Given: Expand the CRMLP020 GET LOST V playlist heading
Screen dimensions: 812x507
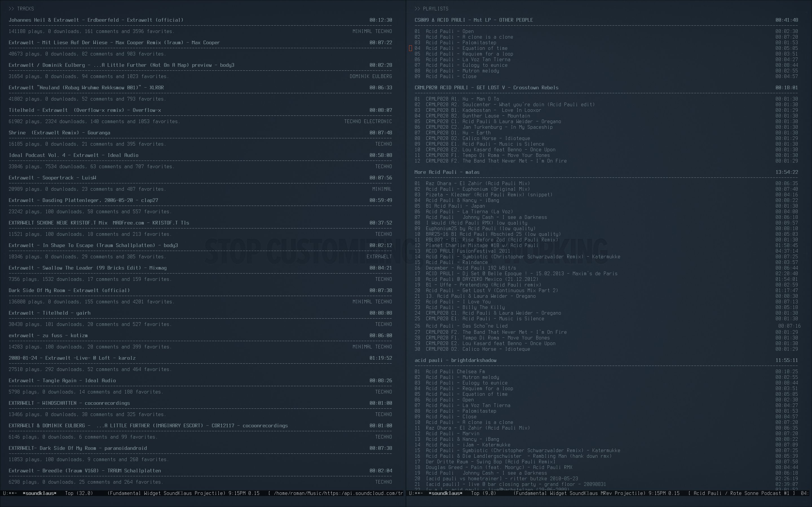Looking at the screenshot, I should pyautogui.click(x=486, y=88).
